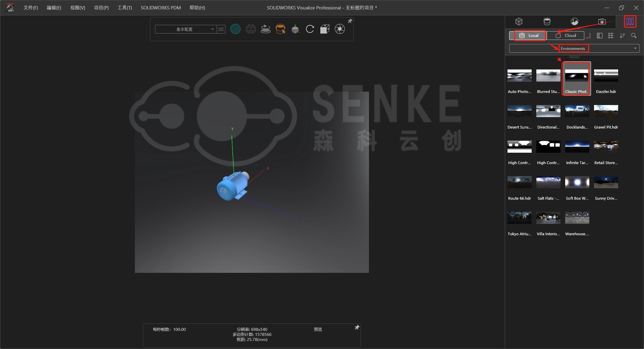Open the 基本配置 configuration dropdown
644x349 pixels.
tap(185, 30)
